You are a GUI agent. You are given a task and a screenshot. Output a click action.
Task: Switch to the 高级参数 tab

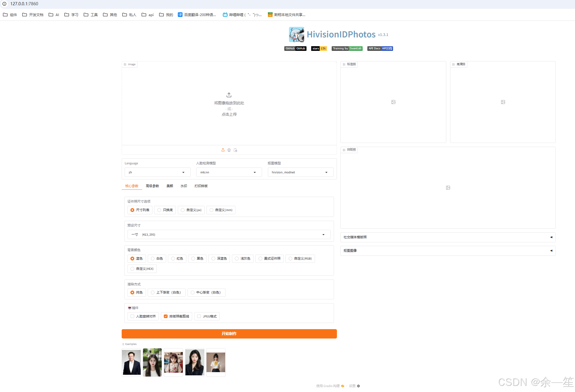tap(152, 186)
